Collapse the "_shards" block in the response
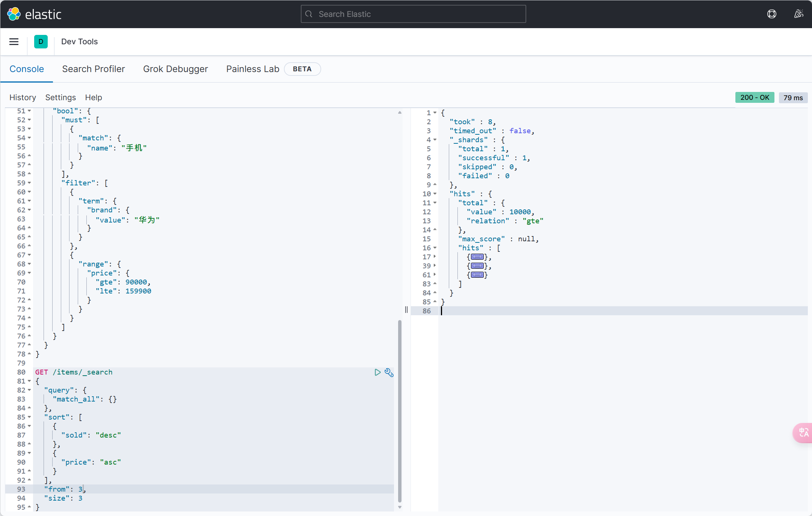 tap(435, 140)
